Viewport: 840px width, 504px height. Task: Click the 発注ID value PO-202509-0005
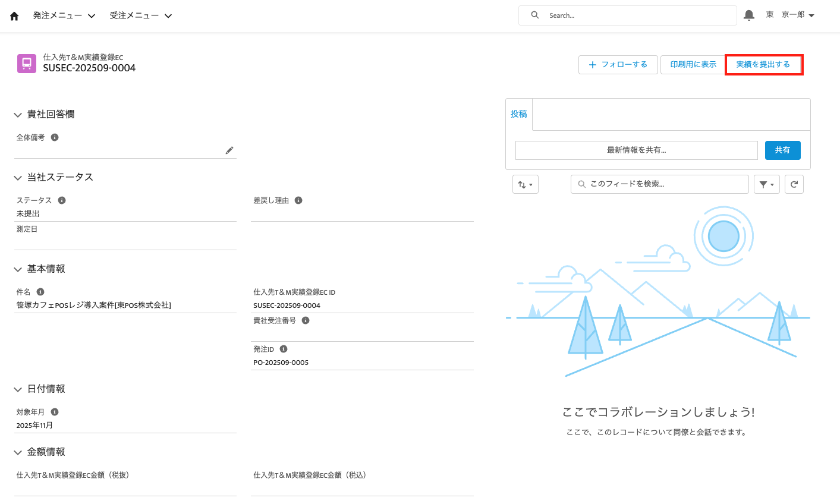281,363
